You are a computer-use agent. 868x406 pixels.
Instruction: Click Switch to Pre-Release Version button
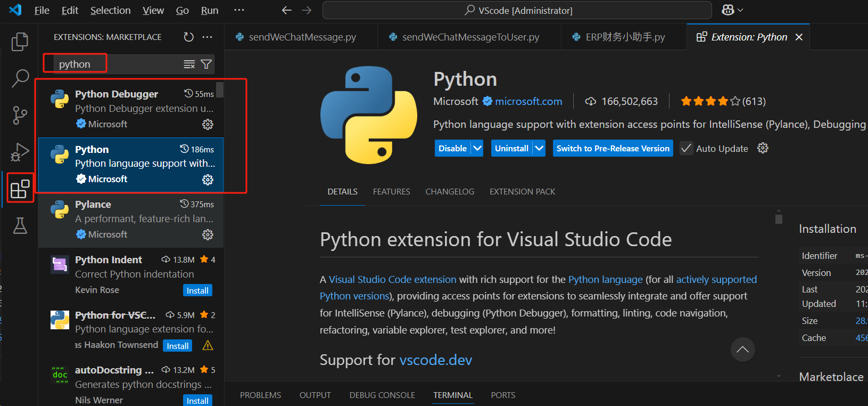click(613, 148)
